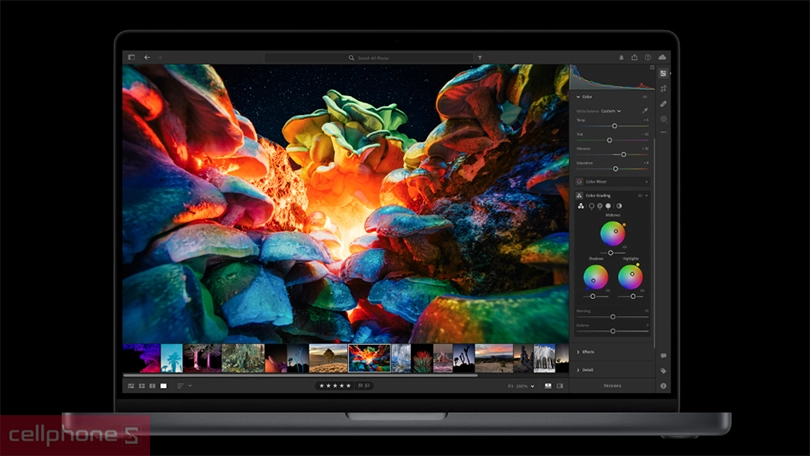The height and width of the screenshot is (456, 810).
Task: Open Color Grading dropdown arrow
Action: tap(646, 196)
